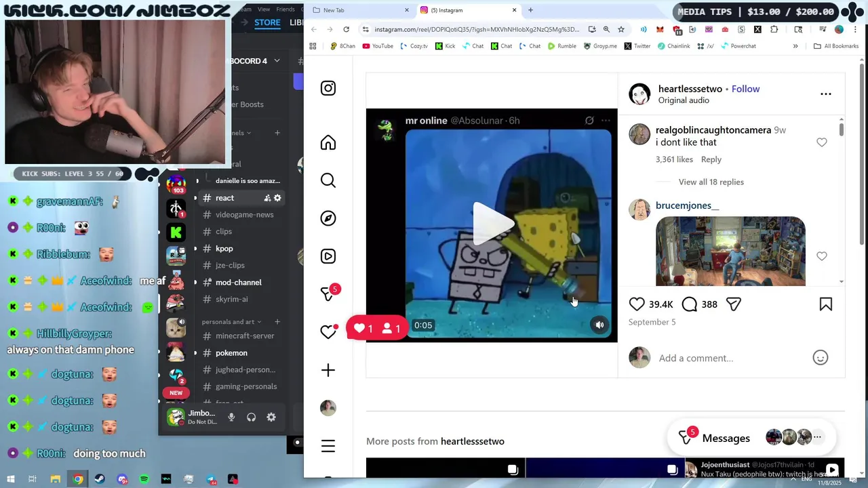Click the comments scrollbar thumb
Image resolution: width=868 pixels, height=488 pixels.
(842, 129)
